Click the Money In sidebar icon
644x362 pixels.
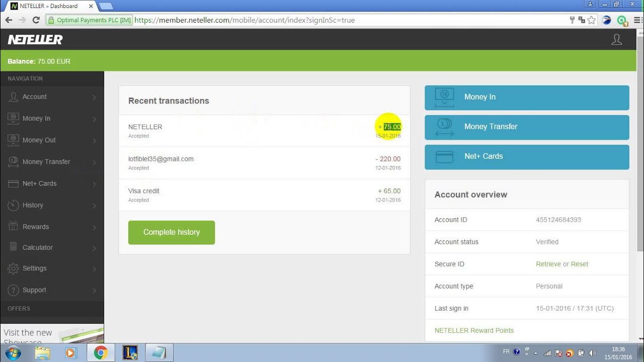pyautogui.click(x=14, y=118)
